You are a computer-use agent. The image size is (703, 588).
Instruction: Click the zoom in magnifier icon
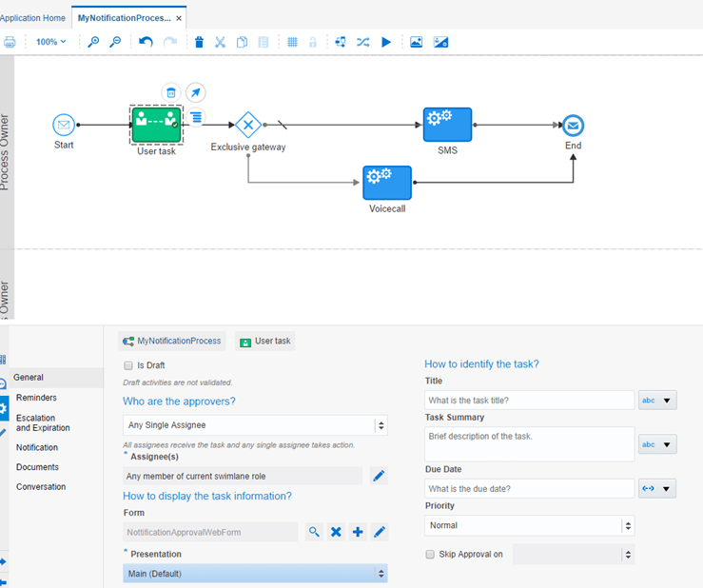point(93,42)
